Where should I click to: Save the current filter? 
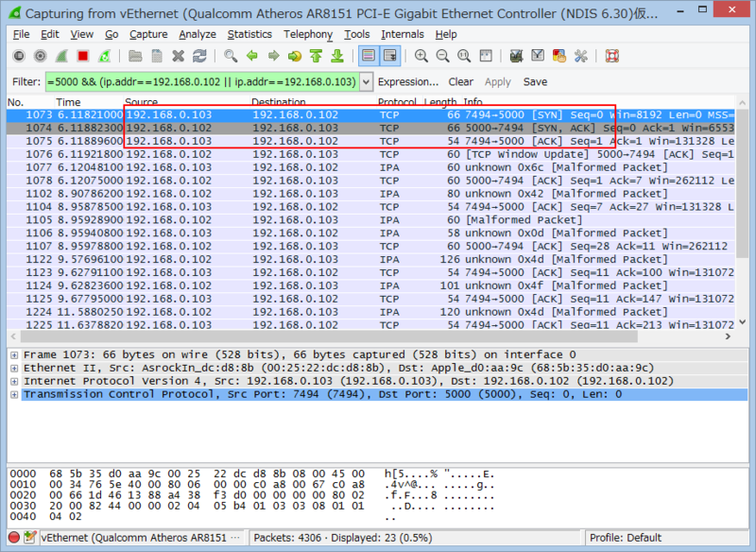[x=535, y=82]
